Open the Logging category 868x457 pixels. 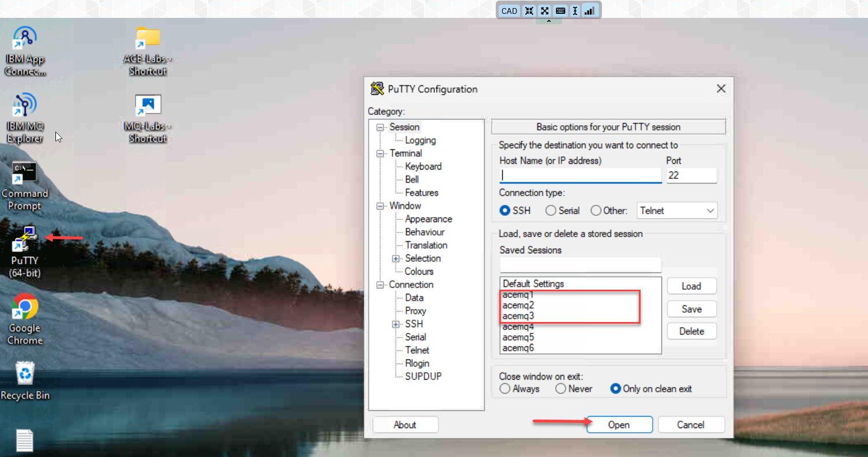tap(420, 140)
